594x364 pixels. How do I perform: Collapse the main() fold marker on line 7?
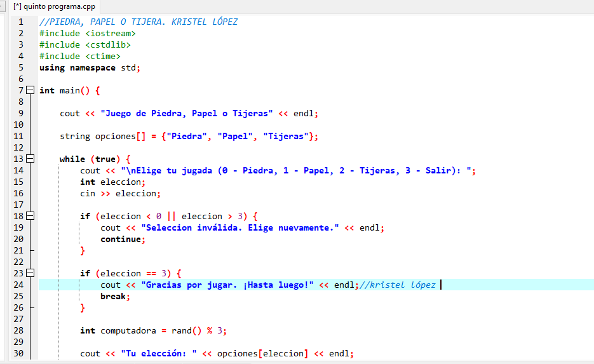click(x=30, y=90)
